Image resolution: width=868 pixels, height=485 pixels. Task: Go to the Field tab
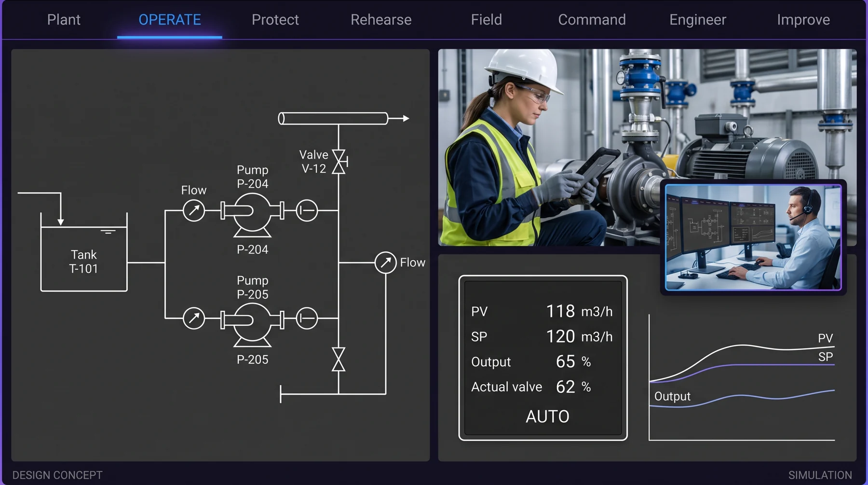[487, 20]
